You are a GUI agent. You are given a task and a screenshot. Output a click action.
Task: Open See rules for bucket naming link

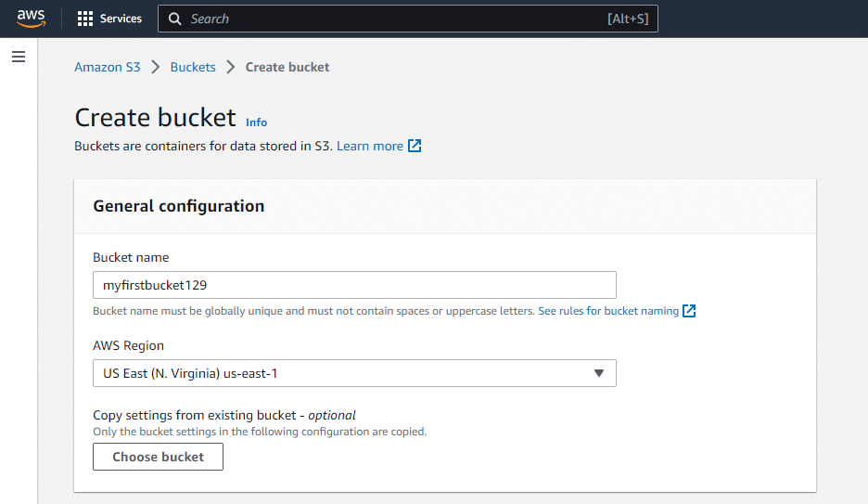pos(608,311)
